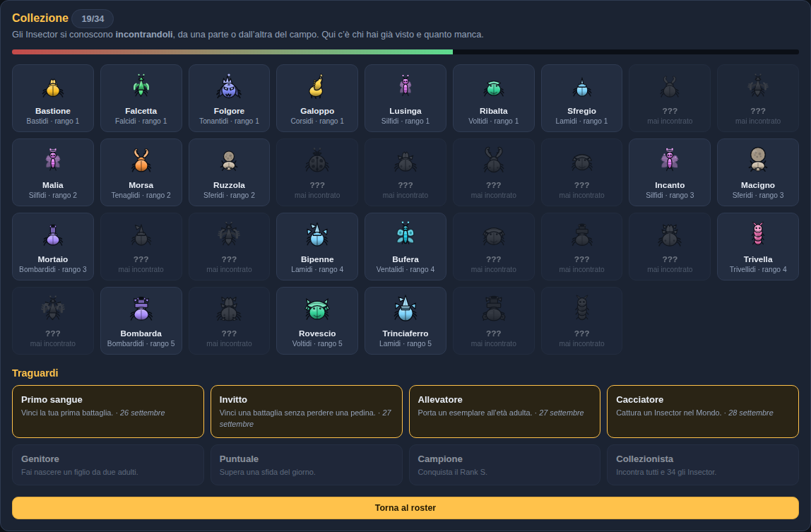The height and width of the screenshot is (532, 811).
Task: Open the Folgore insect icon
Action: (x=229, y=86)
